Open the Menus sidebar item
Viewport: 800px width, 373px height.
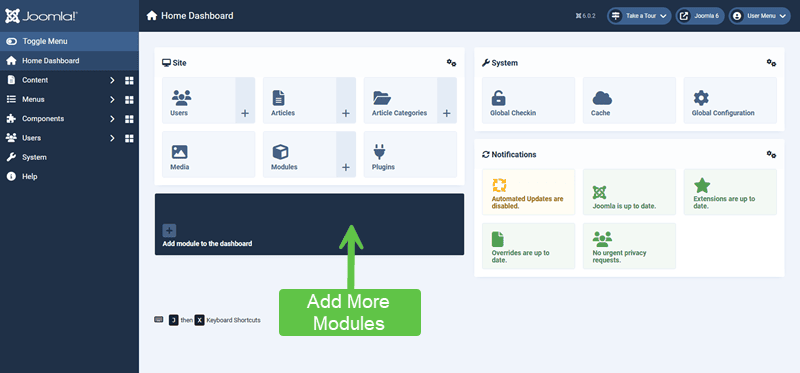coord(33,100)
